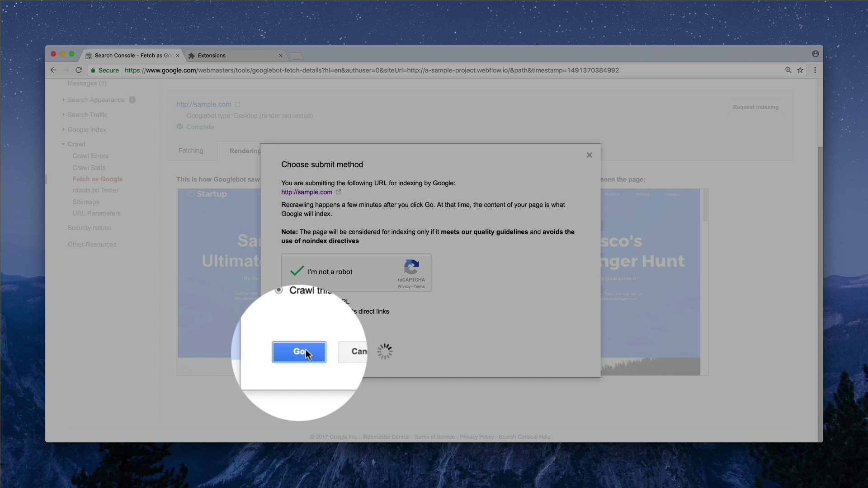Image resolution: width=868 pixels, height=488 pixels.
Task: Click the green maximize window button
Action: pyautogui.click(x=71, y=54)
